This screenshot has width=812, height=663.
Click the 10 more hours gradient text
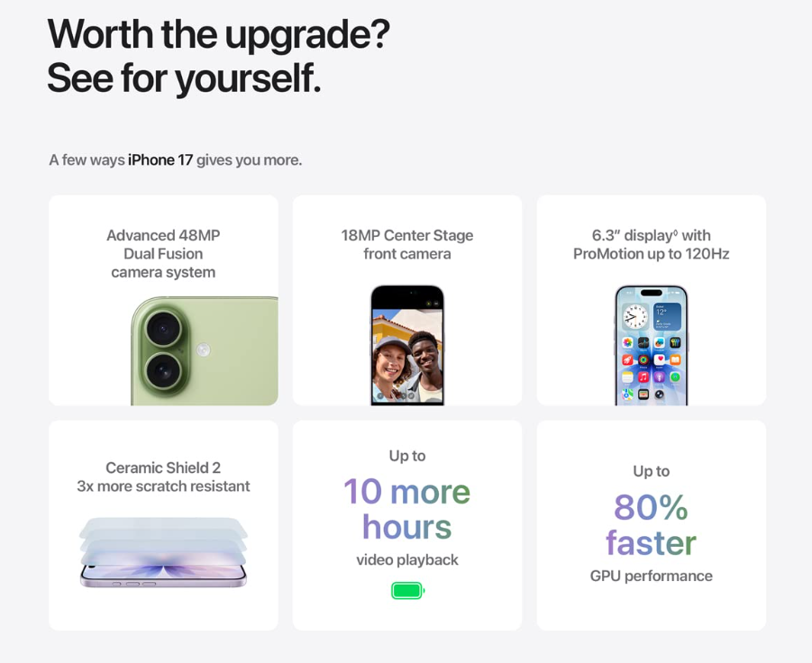point(407,509)
